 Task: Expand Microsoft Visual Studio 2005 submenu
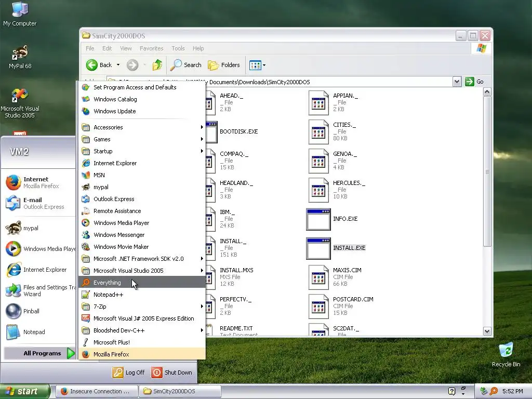pyautogui.click(x=142, y=270)
